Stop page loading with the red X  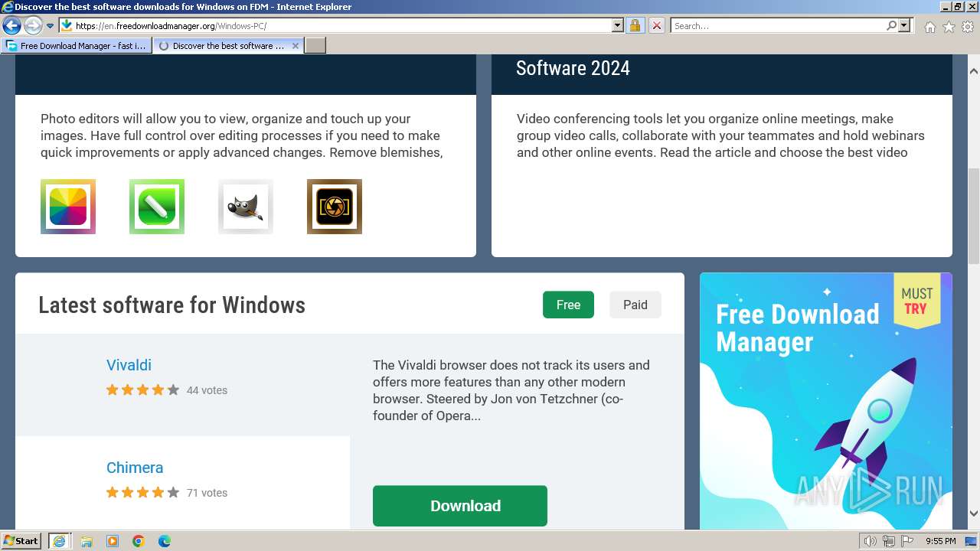[x=656, y=25]
